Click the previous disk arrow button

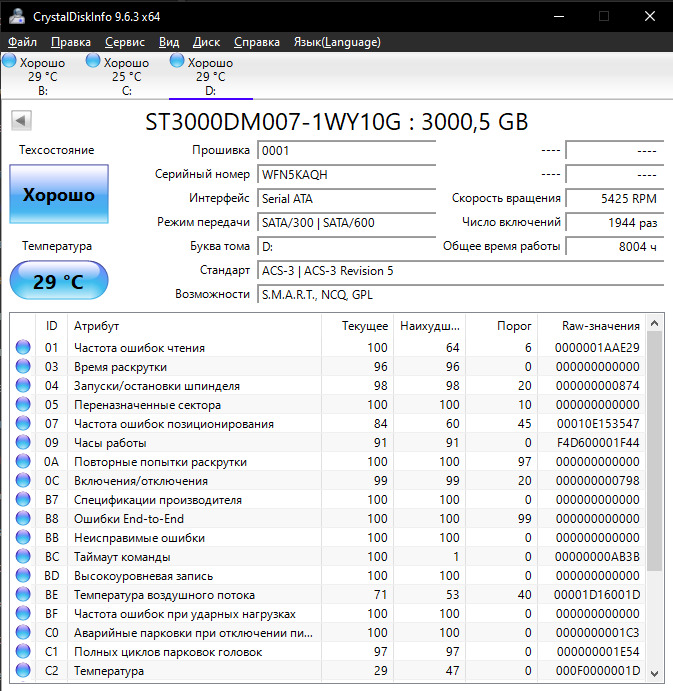(19, 121)
